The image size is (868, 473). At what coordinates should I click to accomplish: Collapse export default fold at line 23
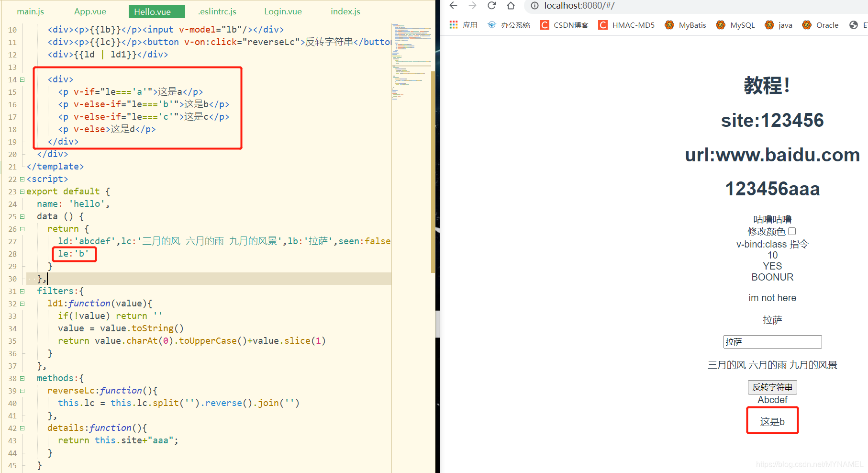[22, 191]
